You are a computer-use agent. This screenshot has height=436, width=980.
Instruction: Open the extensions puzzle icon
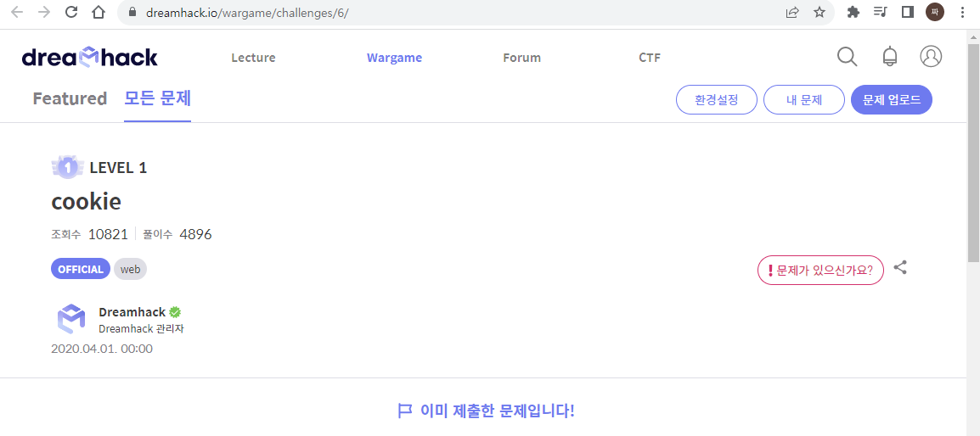coord(853,13)
